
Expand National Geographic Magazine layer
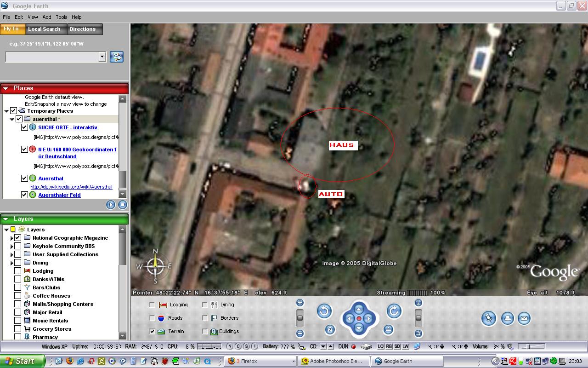click(x=11, y=238)
